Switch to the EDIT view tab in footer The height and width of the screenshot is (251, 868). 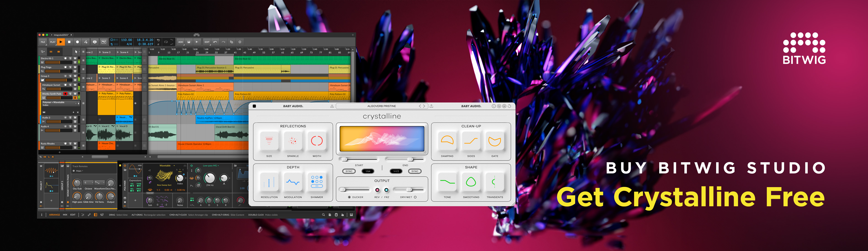[x=73, y=215]
